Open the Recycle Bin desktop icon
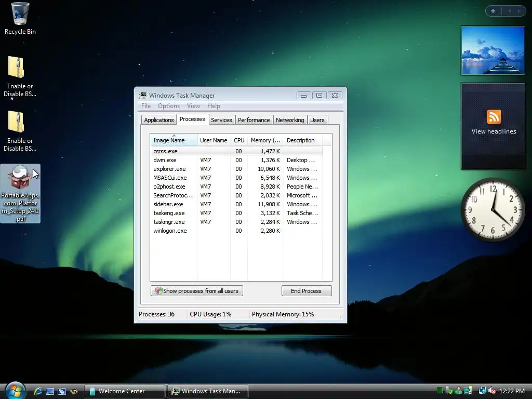This screenshot has width=532, height=399. coord(20,19)
